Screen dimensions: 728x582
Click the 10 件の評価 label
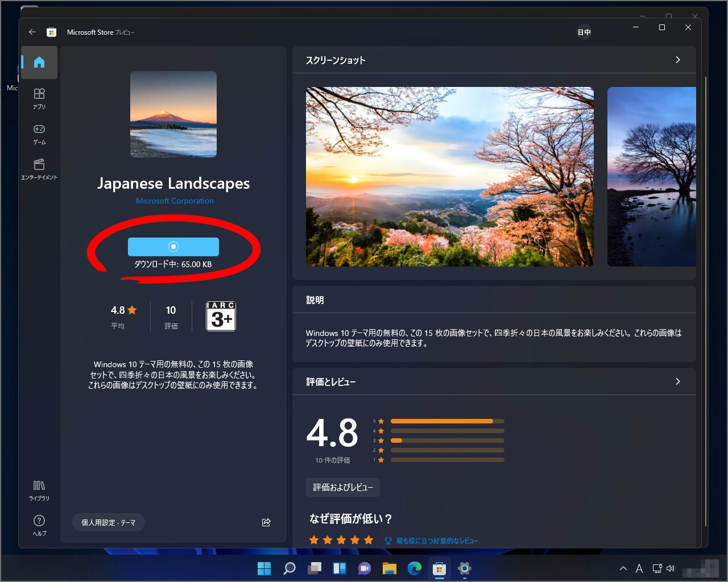[333, 460]
